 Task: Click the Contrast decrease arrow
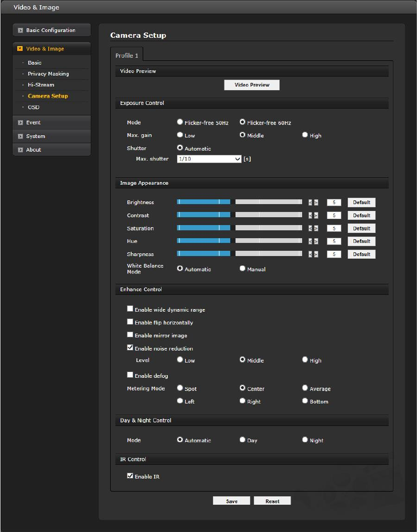pos(310,216)
